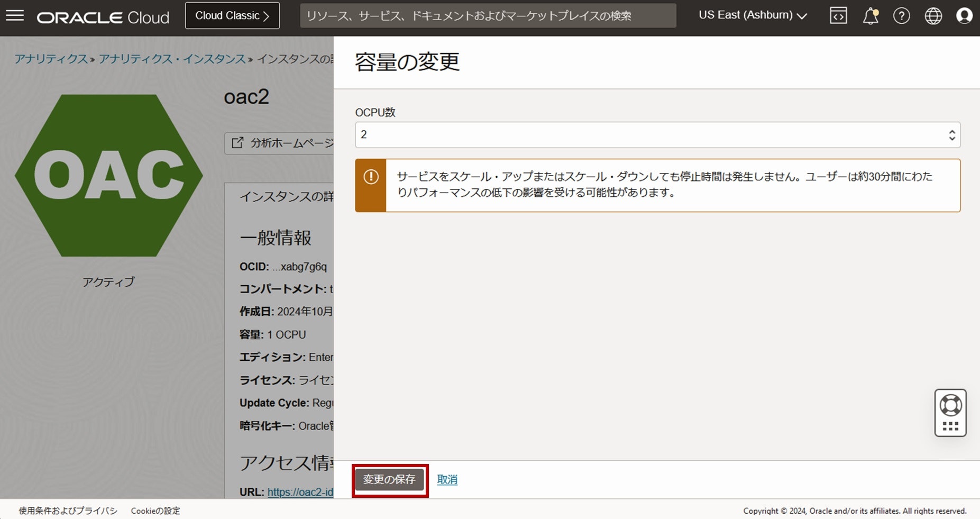Open the hamburger navigation menu

click(x=15, y=16)
